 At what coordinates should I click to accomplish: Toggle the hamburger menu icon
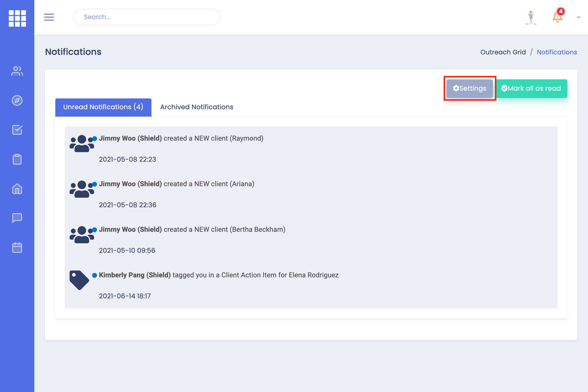[49, 17]
